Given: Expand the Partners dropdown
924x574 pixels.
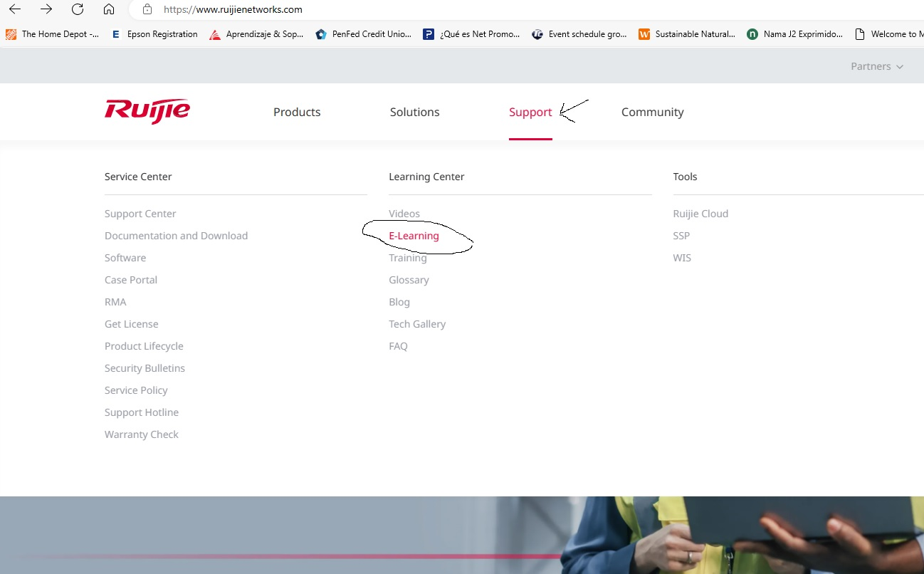Looking at the screenshot, I should coord(877,66).
